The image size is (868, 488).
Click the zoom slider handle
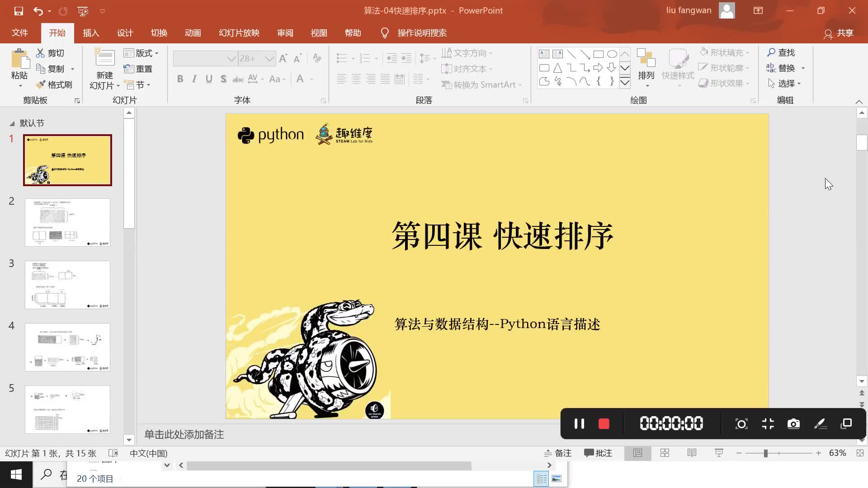click(x=765, y=453)
